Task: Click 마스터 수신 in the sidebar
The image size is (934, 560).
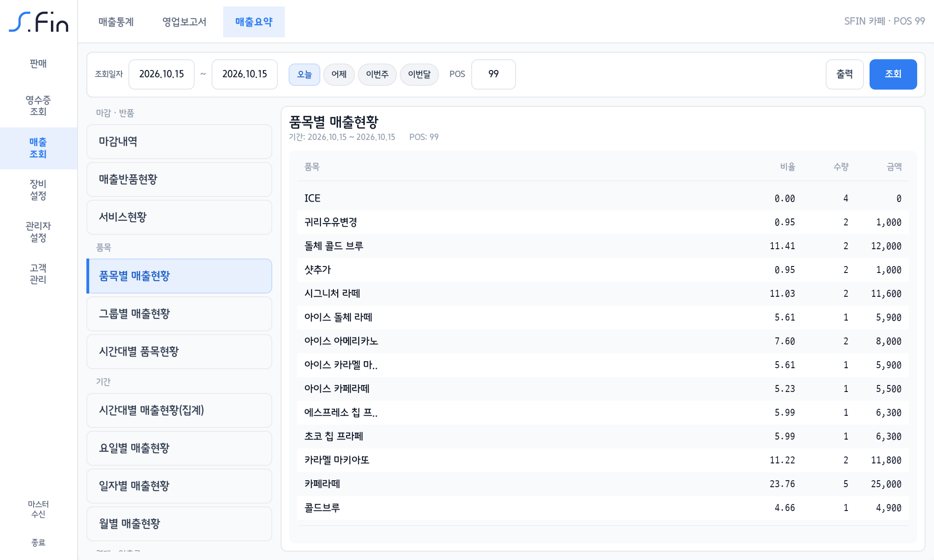Action: coord(38,509)
